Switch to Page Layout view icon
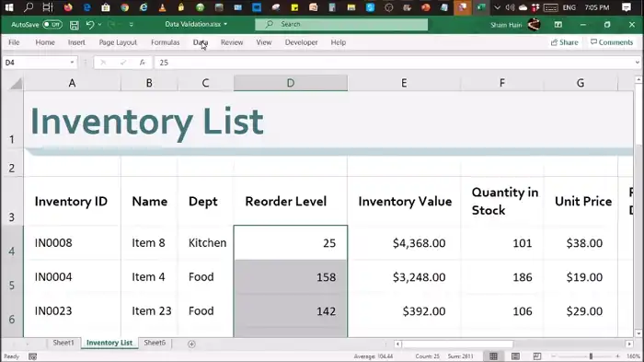Viewport: 644px width, 362px height. [x=515, y=356]
